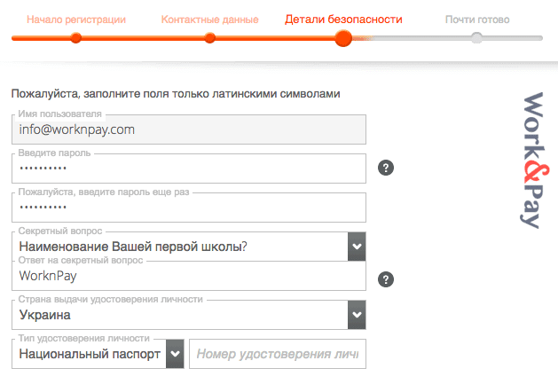Click the secret answer field containing WorknPay
The height and width of the screenshot is (392, 558).
click(x=189, y=276)
